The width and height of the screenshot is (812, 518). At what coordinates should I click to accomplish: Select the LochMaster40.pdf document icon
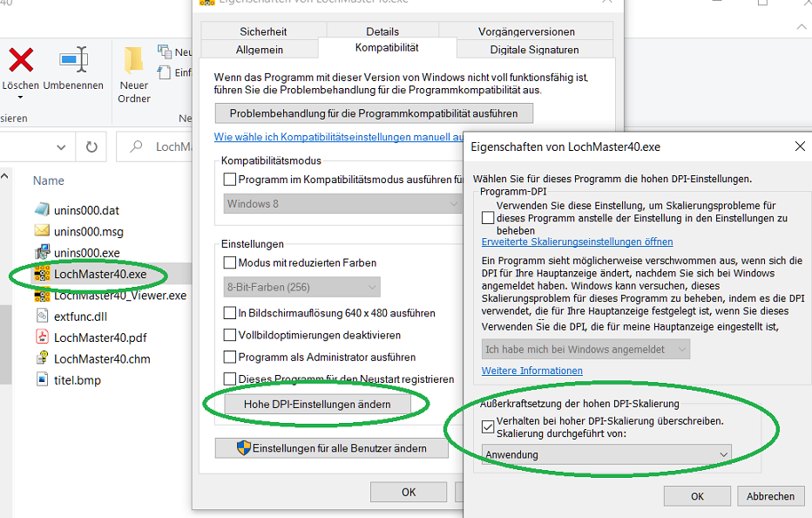[42, 337]
